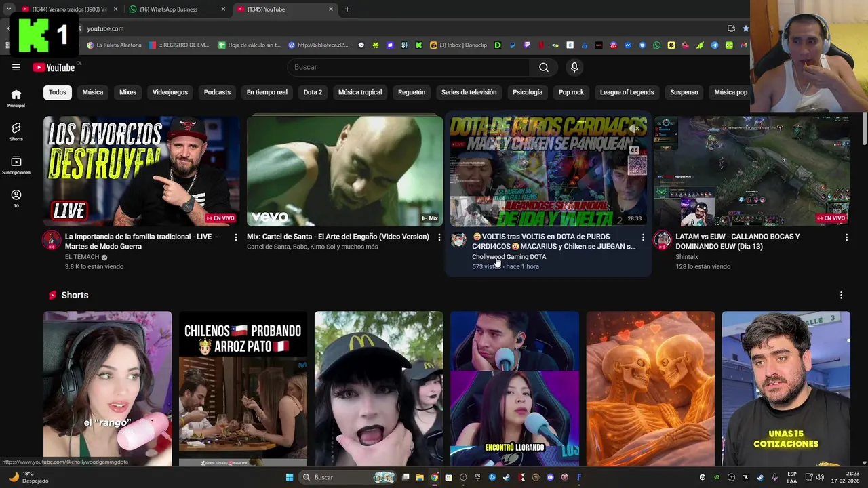This screenshot has height=488, width=868.
Task: Open options for LATAM vs EUW stream
Action: coord(846,237)
